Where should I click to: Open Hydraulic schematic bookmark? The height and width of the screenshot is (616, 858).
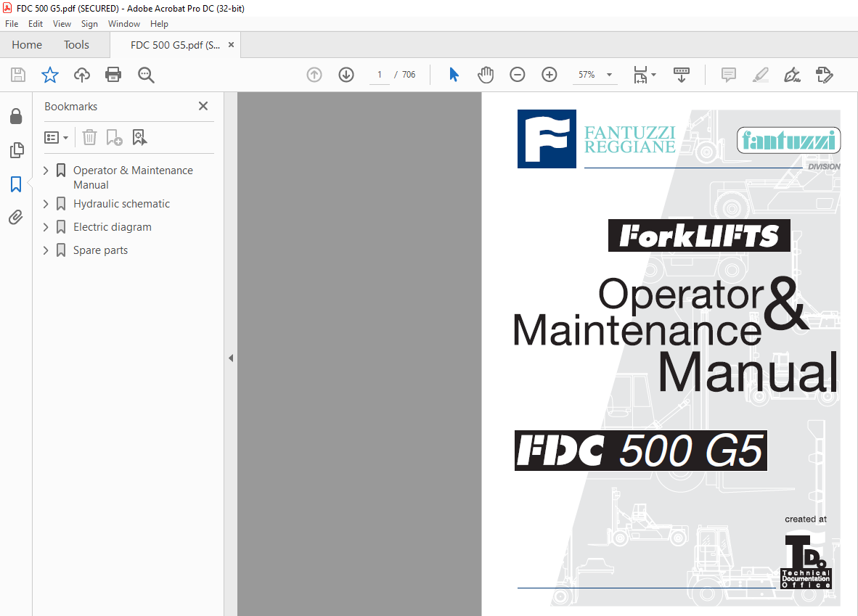click(x=121, y=204)
